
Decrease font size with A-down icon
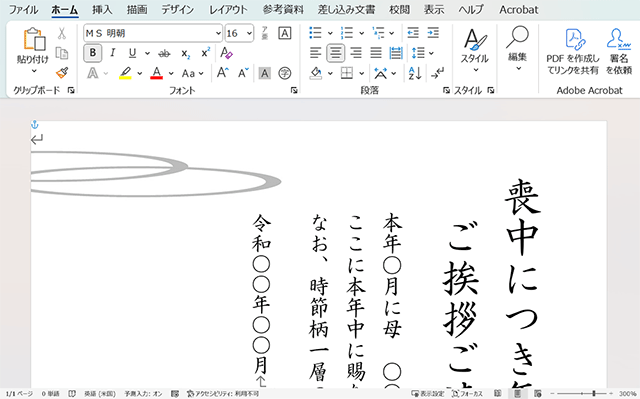point(243,73)
